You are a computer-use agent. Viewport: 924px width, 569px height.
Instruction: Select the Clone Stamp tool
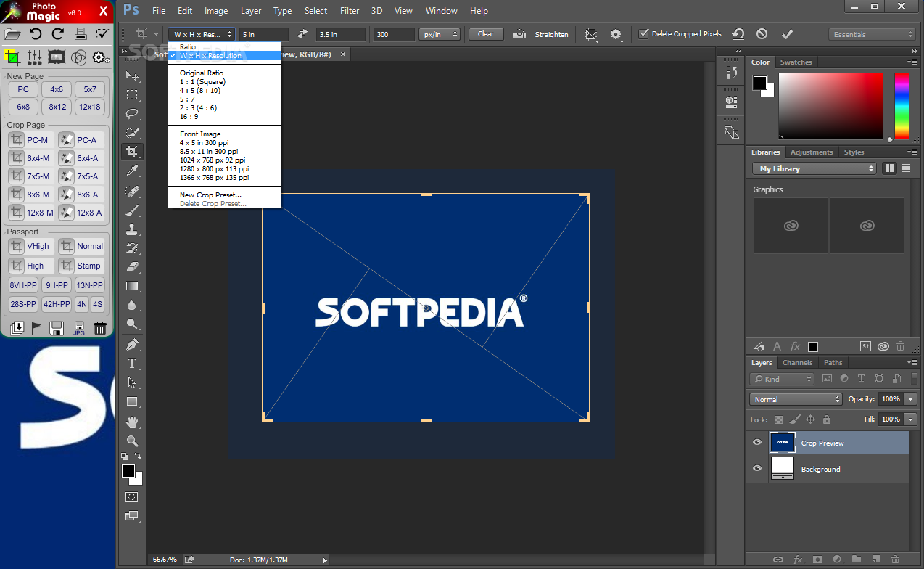132,229
